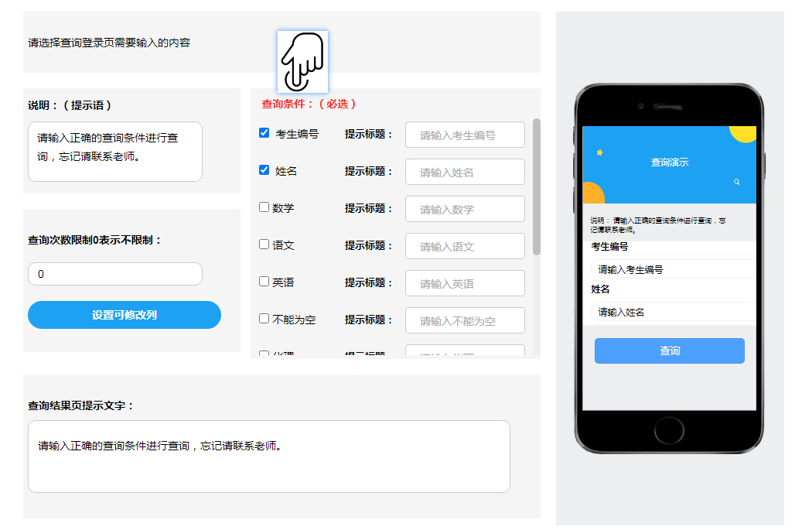The image size is (812, 530).
Task: Tap 请输入考生编号 field in phone preview
Action: (x=674, y=269)
